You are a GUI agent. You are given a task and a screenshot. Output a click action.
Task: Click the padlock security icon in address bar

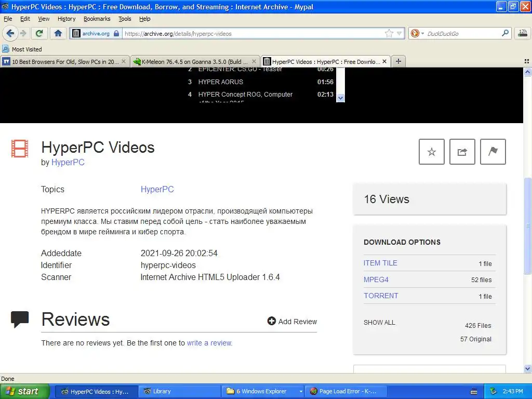(116, 33)
